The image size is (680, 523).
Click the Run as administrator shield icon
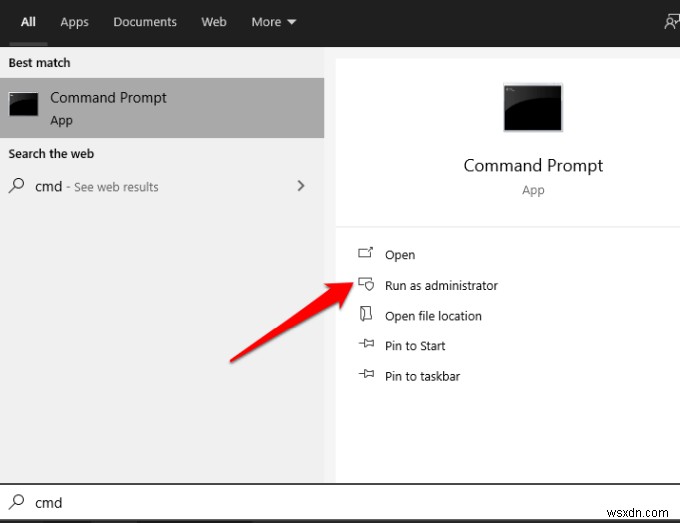pos(365,285)
